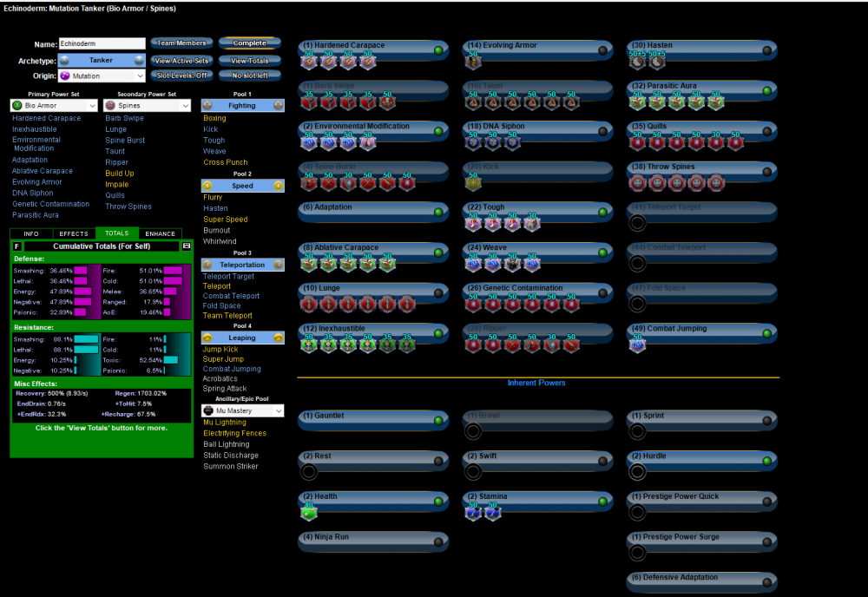
Task: Select the single enhancement under Evolving Armor
Action: 473,61
